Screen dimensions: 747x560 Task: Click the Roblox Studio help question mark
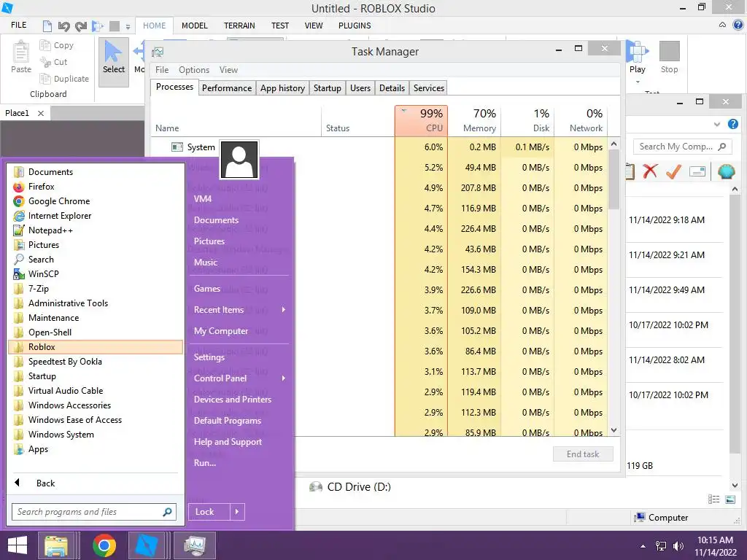click(738, 26)
